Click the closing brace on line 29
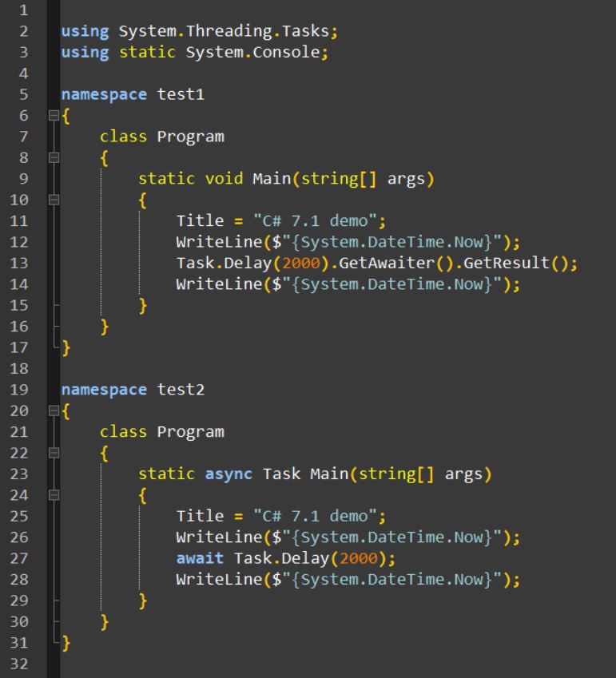Image resolution: width=616 pixels, height=678 pixels. [143, 601]
